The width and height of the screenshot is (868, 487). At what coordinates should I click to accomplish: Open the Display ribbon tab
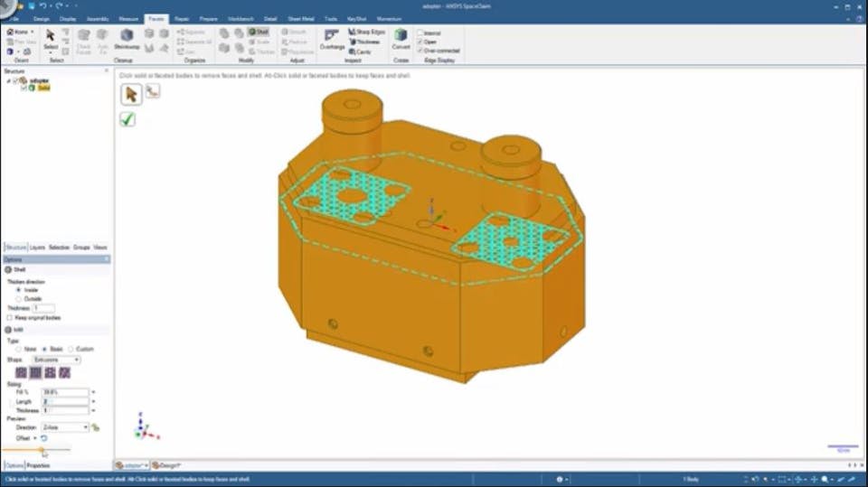click(x=68, y=19)
